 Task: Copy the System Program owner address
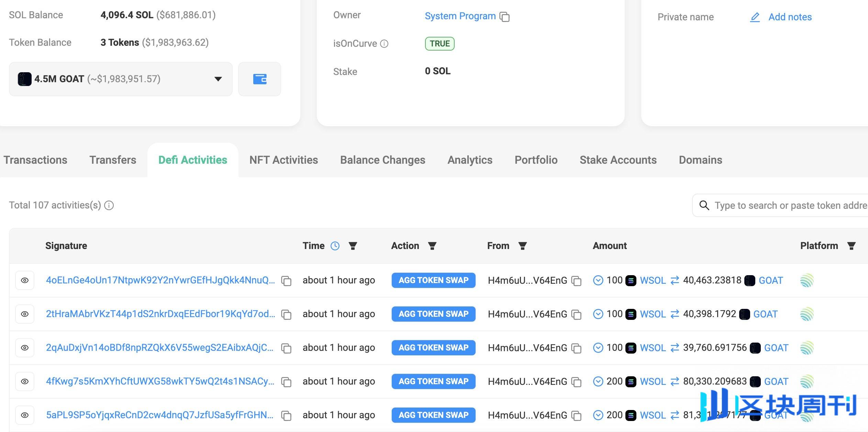504,17
